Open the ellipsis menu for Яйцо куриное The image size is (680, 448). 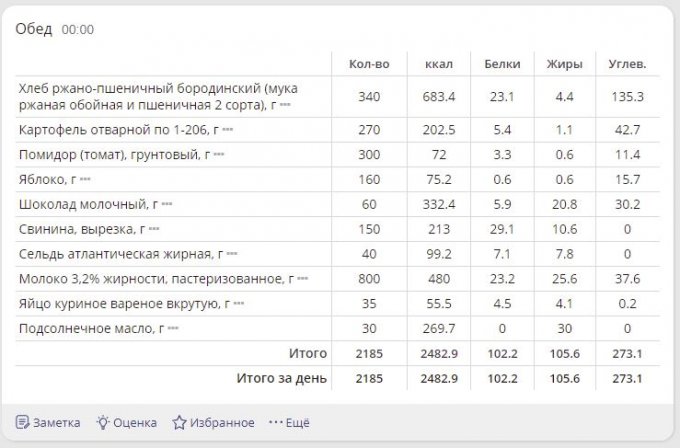(x=238, y=304)
